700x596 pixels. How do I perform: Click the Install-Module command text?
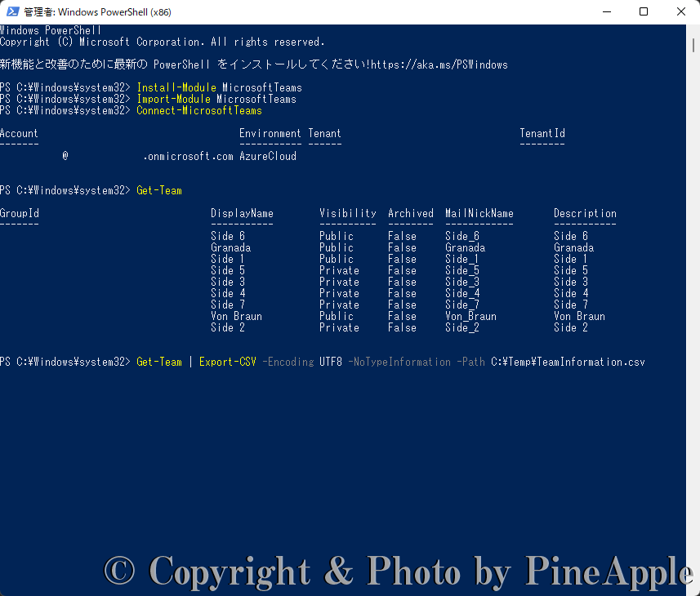coord(176,87)
